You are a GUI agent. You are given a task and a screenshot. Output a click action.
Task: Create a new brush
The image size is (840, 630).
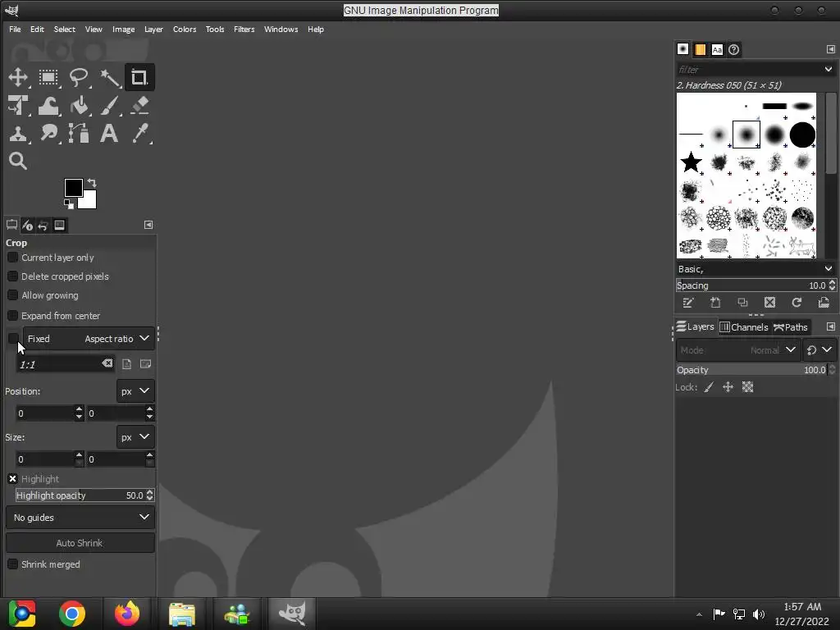pyautogui.click(x=715, y=303)
